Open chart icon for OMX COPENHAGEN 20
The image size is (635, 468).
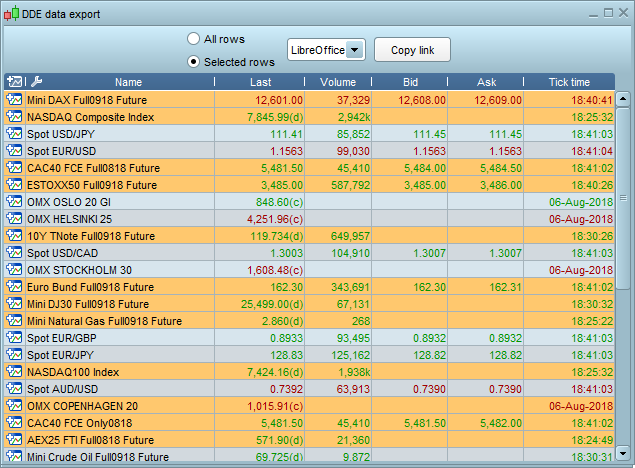[14, 406]
